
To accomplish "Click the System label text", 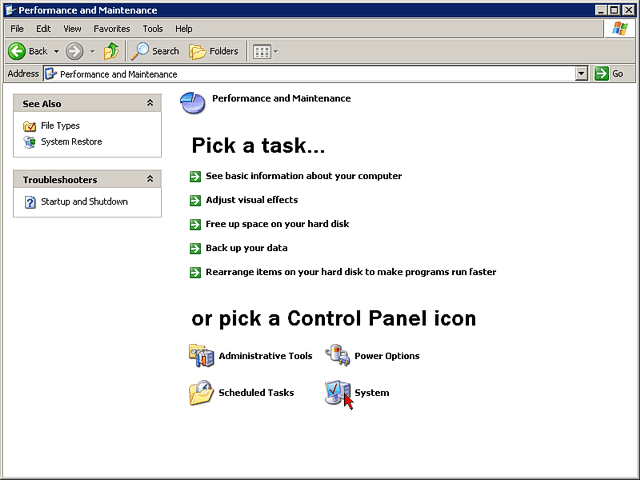I will pyautogui.click(x=372, y=393).
